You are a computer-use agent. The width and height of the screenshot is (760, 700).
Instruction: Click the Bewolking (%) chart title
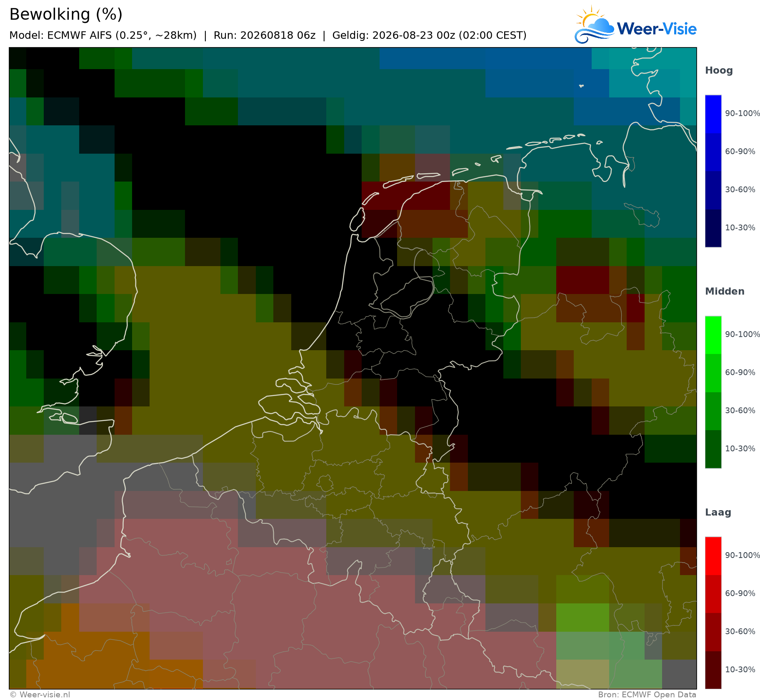click(66, 15)
